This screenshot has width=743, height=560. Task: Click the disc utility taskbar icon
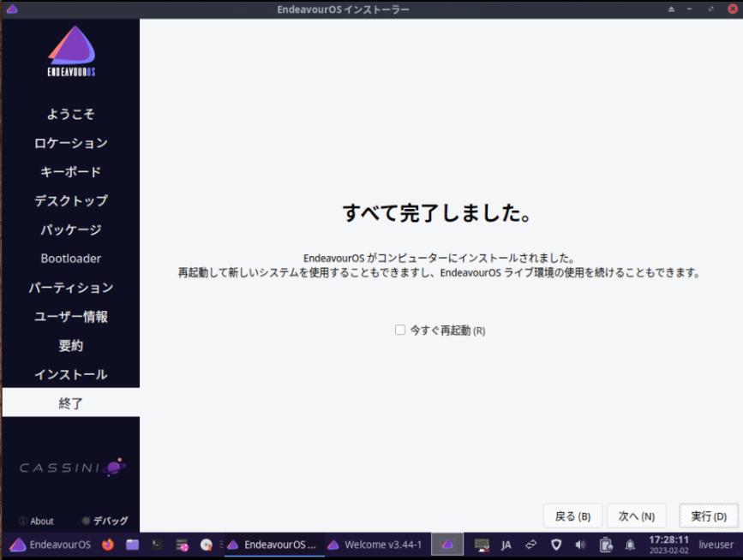click(x=207, y=545)
